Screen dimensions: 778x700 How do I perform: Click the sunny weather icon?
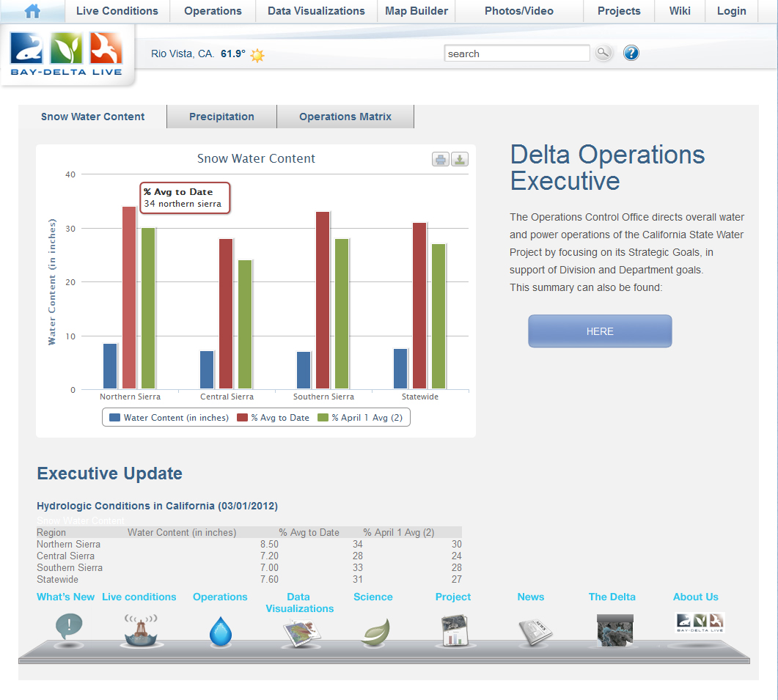[x=257, y=54]
